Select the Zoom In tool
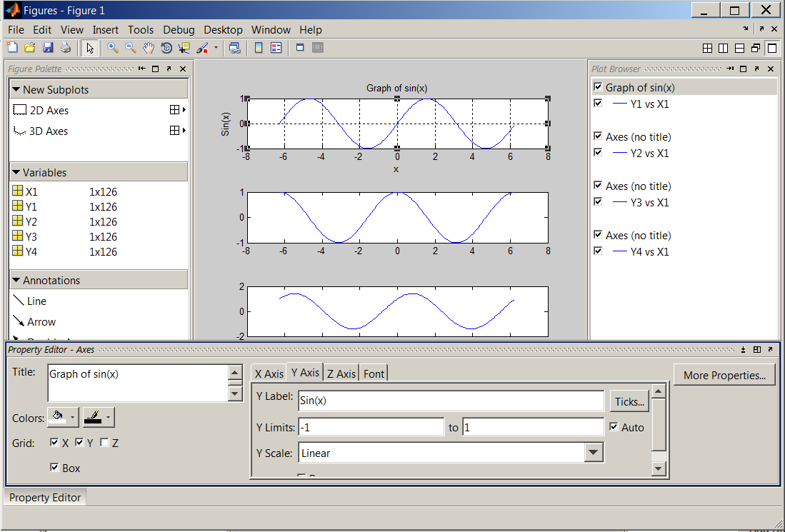 pos(112,48)
